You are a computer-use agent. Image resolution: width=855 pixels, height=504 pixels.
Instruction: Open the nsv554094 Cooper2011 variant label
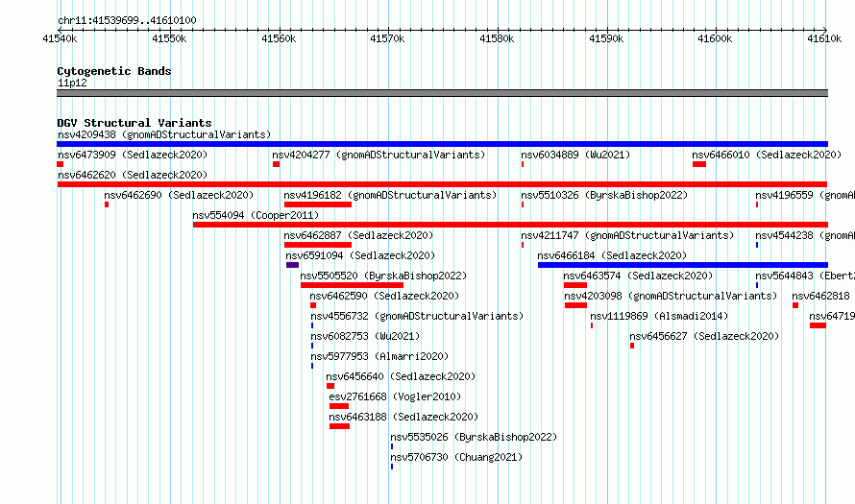pyautogui.click(x=256, y=215)
